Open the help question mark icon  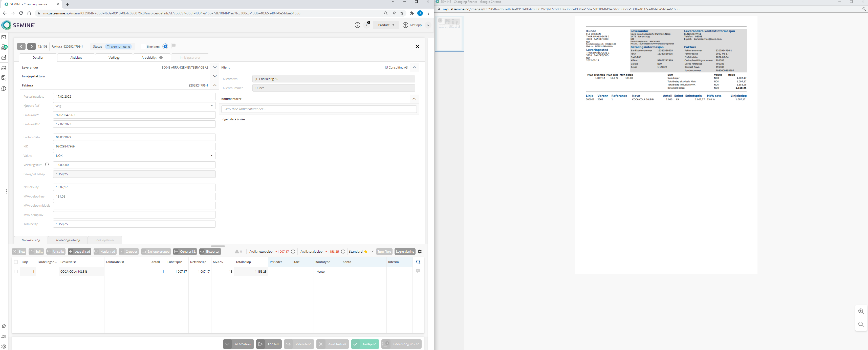(x=358, y=25)
